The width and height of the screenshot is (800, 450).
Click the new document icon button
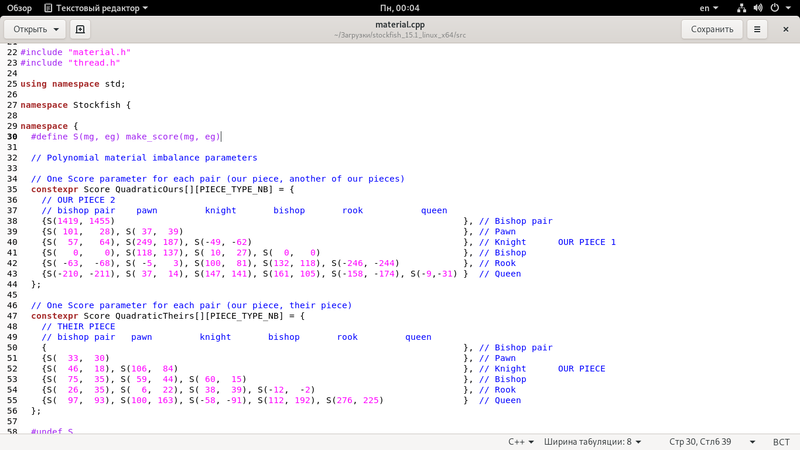pos(80,29)
